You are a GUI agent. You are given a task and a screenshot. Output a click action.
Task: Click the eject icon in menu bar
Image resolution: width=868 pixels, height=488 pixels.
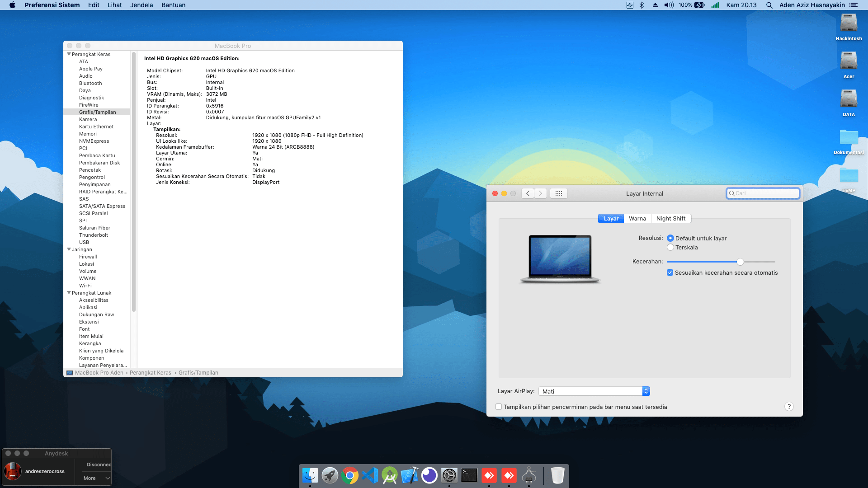pyautogui.click(x=655, y=5)
